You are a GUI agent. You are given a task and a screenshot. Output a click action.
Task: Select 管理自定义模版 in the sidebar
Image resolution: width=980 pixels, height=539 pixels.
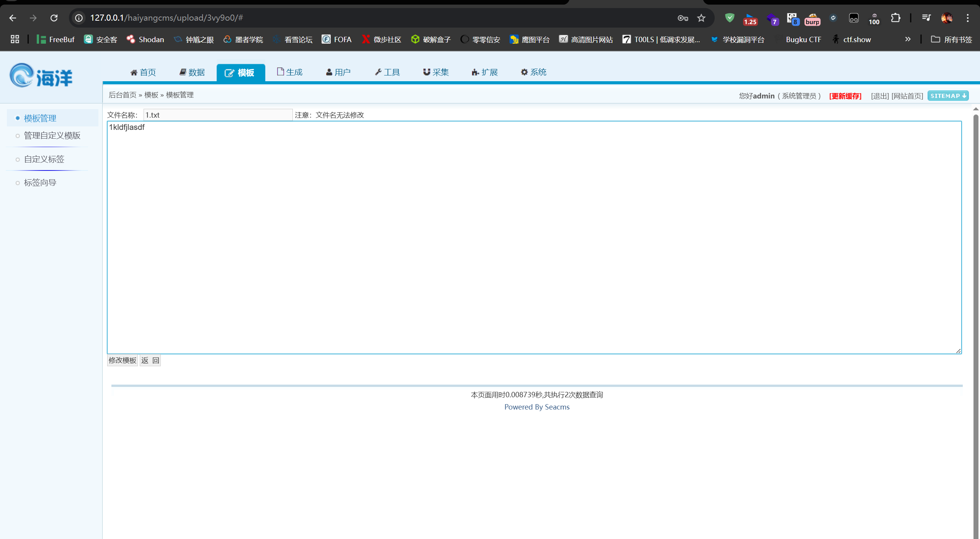(x=52, y=136)
